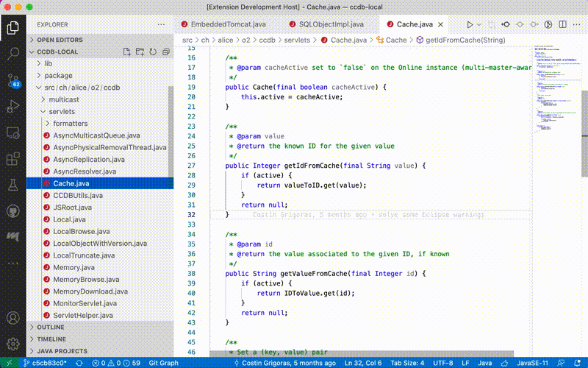The height and width of the screenshot is (368, 588).
Task: Open LocalObjectWithVersion.java from the file tree
Action: point(100,244)
